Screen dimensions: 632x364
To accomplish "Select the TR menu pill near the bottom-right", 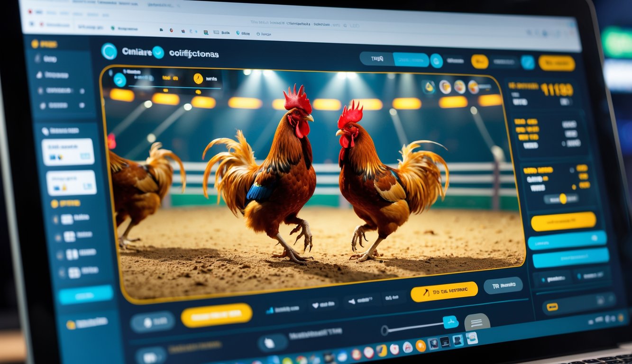I will click(x=503, y=285).
